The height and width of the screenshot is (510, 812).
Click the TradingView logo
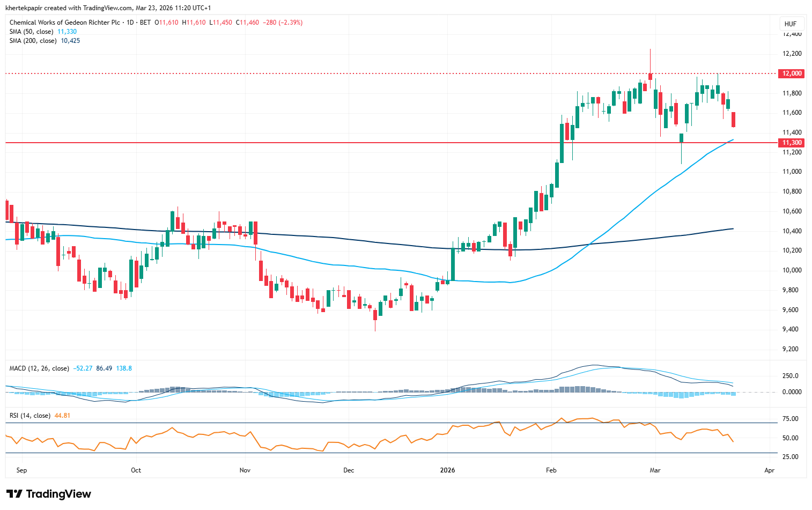49,494
